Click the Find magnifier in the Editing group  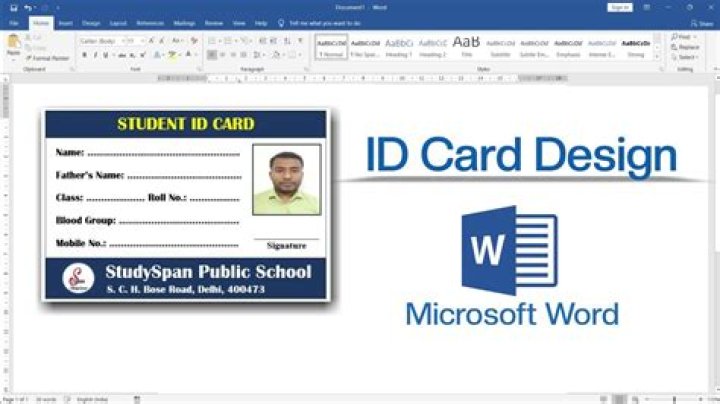pyautogui.click(x=675, y=37)
